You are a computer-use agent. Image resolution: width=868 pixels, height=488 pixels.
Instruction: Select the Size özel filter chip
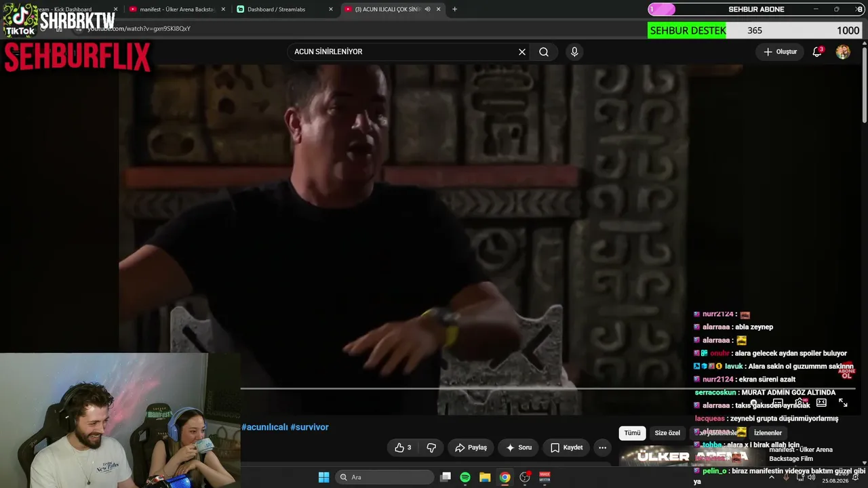pos(667,433)
